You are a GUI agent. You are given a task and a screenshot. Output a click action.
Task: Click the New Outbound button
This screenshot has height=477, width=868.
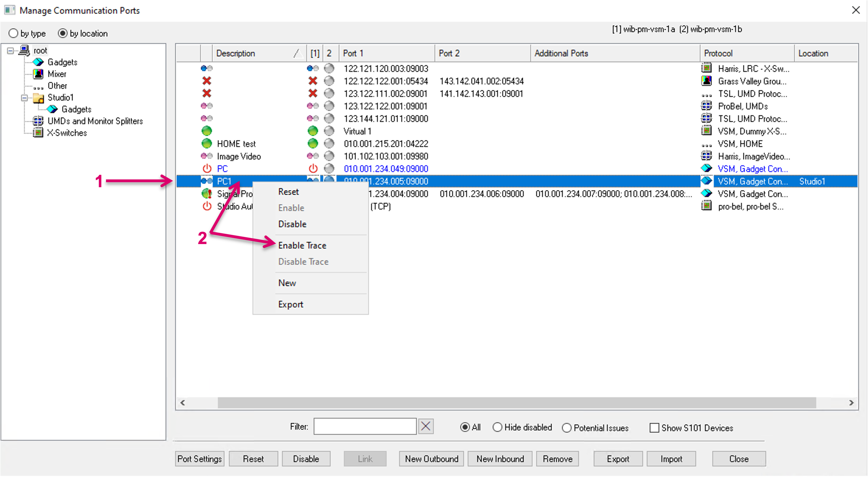click(431, 459)
